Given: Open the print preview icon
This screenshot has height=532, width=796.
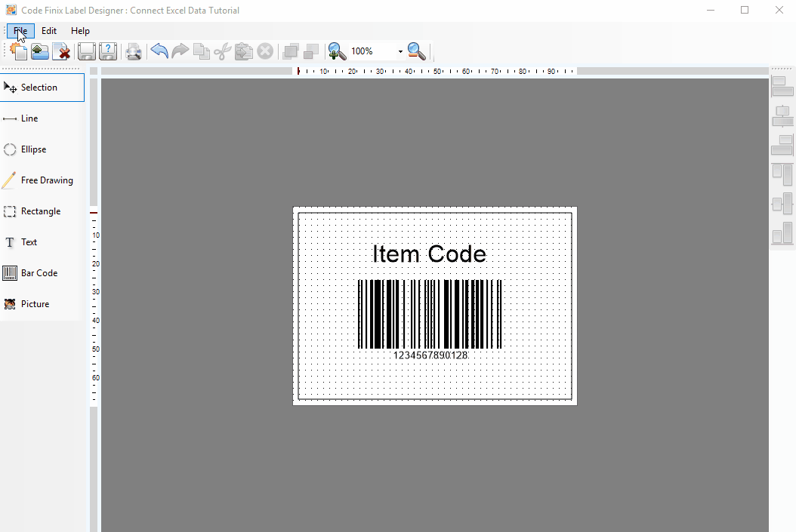Looking at the screenshot, I should pos(134,51).
